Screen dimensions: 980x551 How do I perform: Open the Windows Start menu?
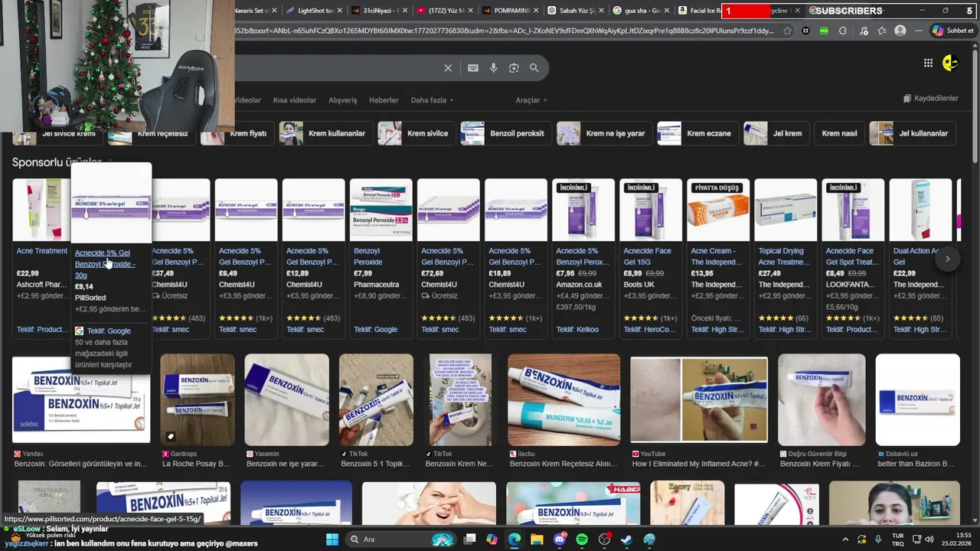click(332, 540)
